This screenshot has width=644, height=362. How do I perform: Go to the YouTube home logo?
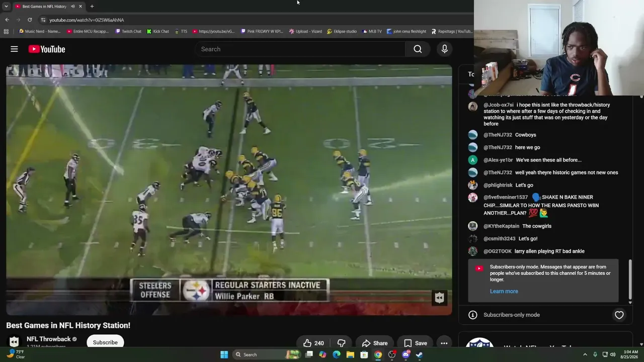[47, 49]
